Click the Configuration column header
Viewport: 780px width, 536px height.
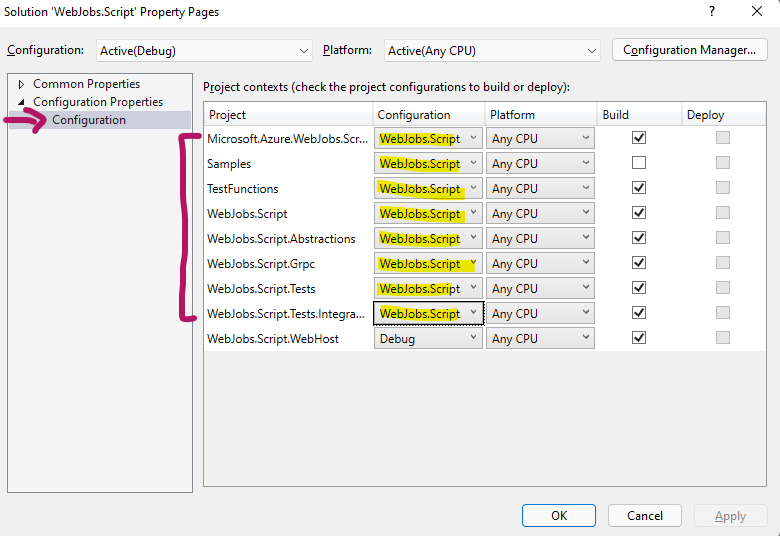click(429, 114)
